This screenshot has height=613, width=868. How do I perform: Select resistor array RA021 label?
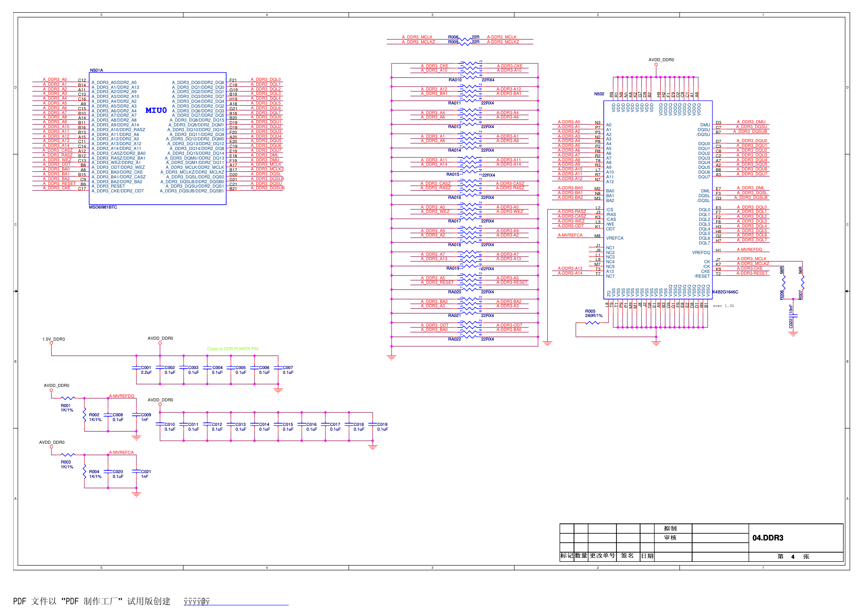[455, 316]
